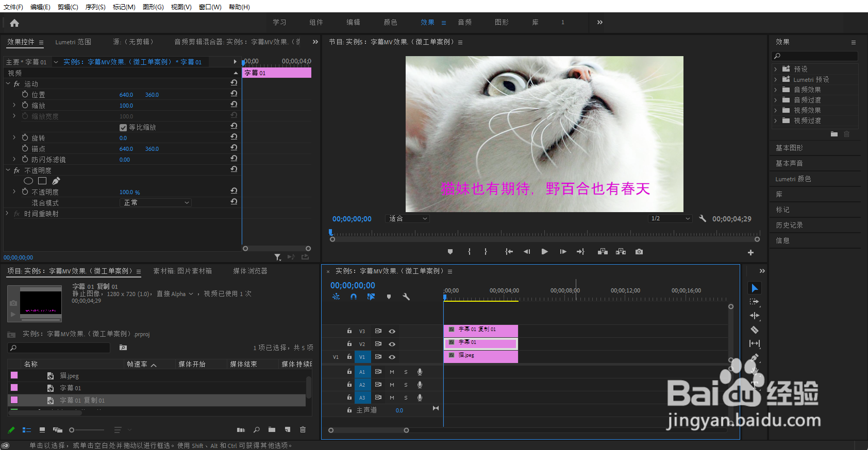868x450 pixels.
Task: Expand 时间重映射 effect group
Action: (7, 213)
